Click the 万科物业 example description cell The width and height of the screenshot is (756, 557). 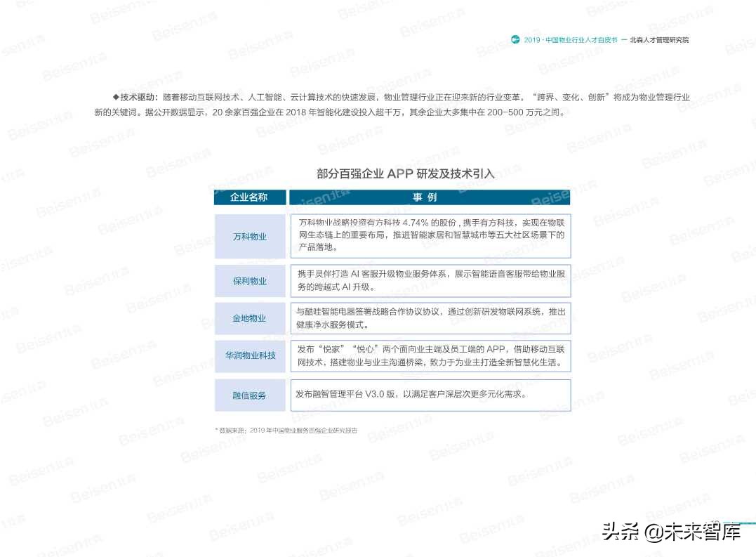coord(430,236)
